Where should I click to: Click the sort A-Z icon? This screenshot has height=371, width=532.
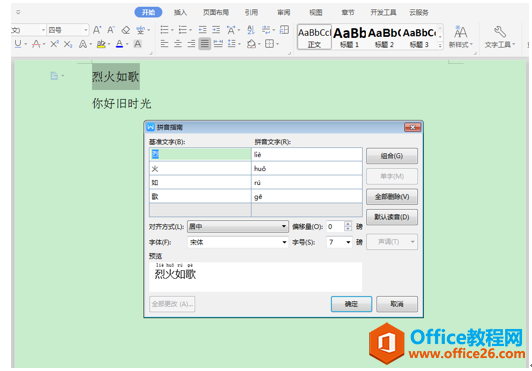coord(251,30)
